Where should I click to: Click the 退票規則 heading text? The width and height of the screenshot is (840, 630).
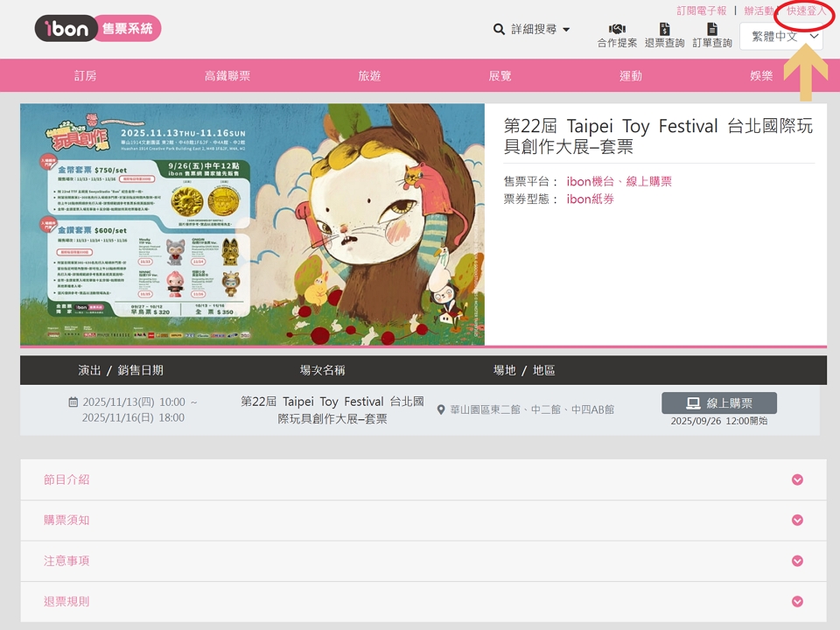click(66, 602)
